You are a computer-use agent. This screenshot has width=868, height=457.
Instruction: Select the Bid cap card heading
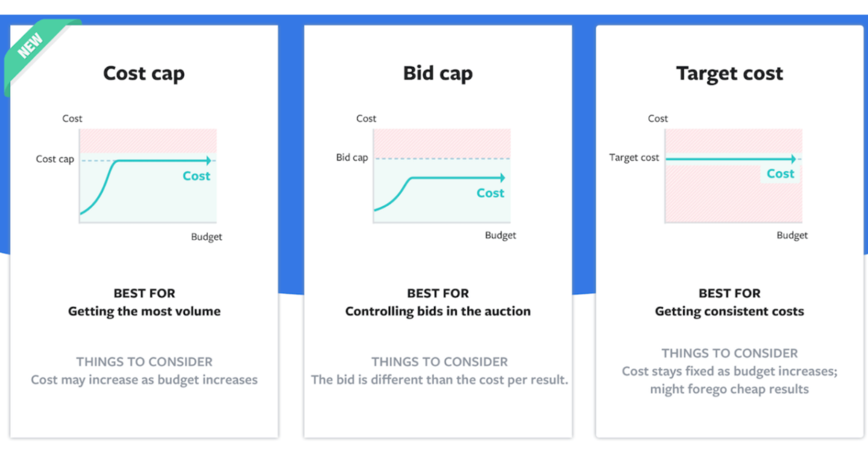click(x=438, y=74)
